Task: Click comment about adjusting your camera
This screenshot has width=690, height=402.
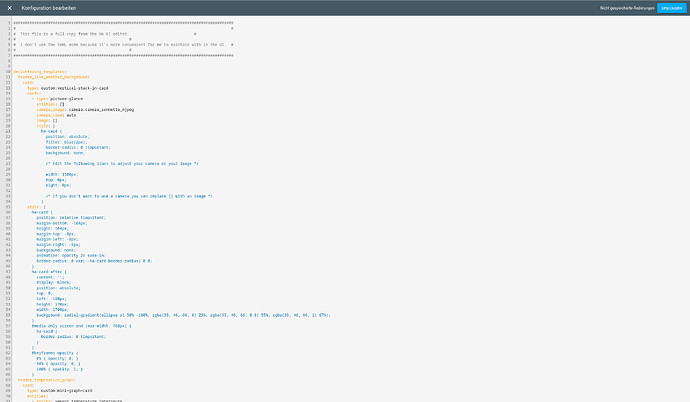Action: click(x=122, y=164)
